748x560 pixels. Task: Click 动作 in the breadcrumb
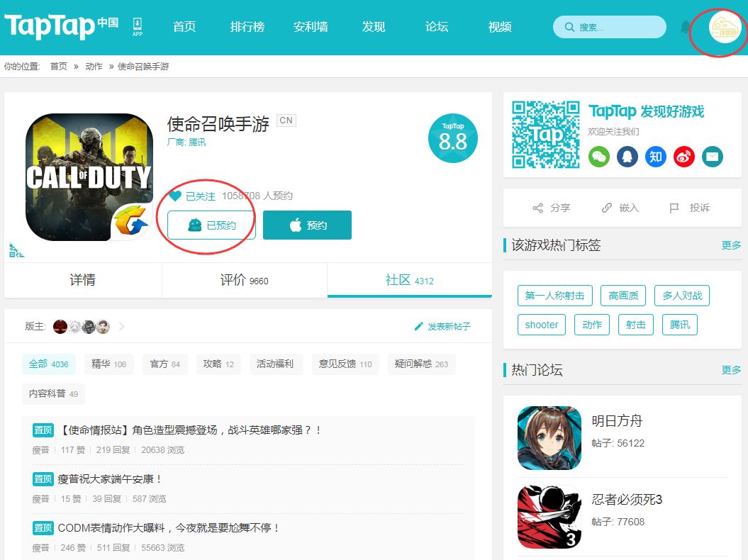tap(94, 67)
